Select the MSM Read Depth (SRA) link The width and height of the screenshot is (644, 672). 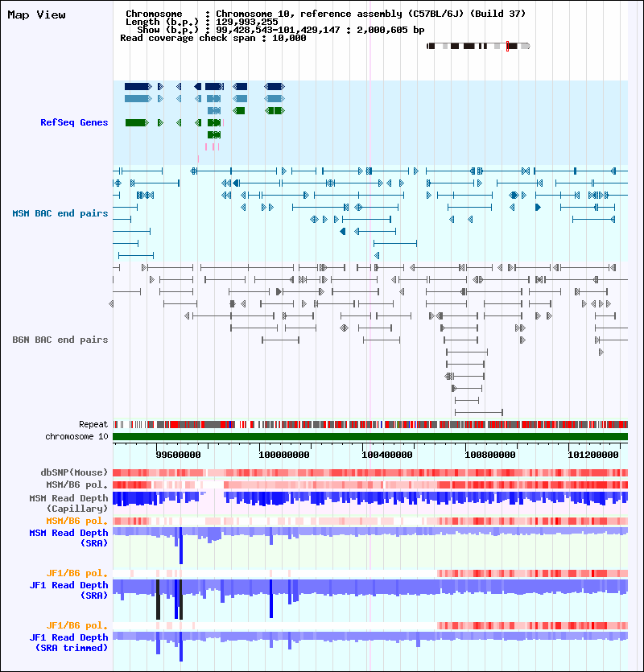pyautogui.click(x=68, y=538)
